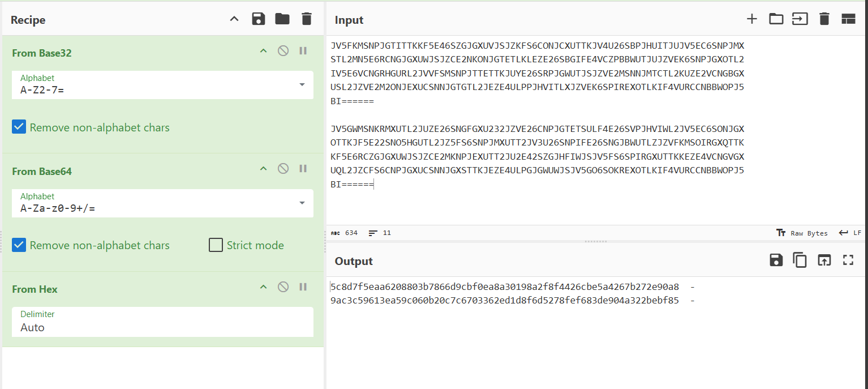Viewport: 868px width, 389px height.
Task: Uncheck Remove non-alphabet chars in Base32
Action: pyautogui.click(x=19, y=127)
